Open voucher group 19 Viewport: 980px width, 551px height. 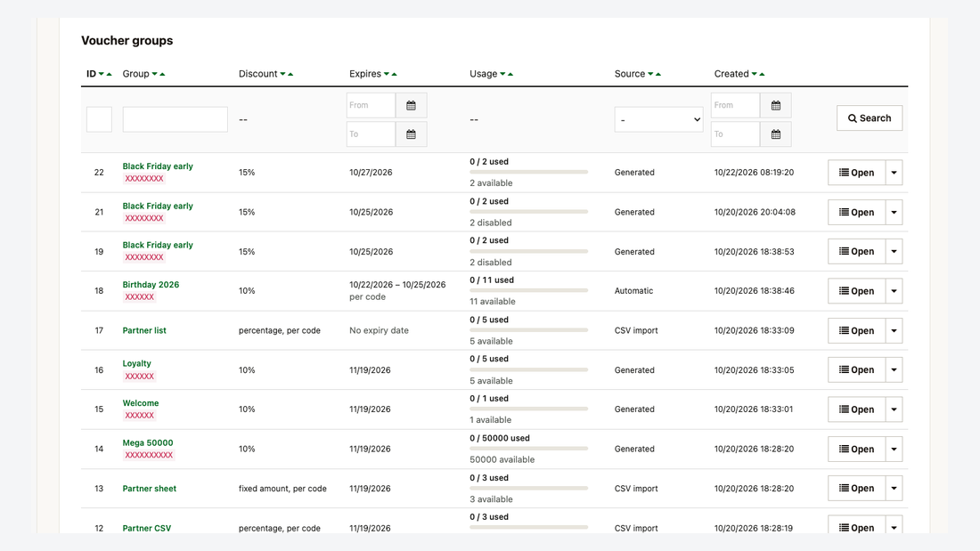[x=856, y=251]
